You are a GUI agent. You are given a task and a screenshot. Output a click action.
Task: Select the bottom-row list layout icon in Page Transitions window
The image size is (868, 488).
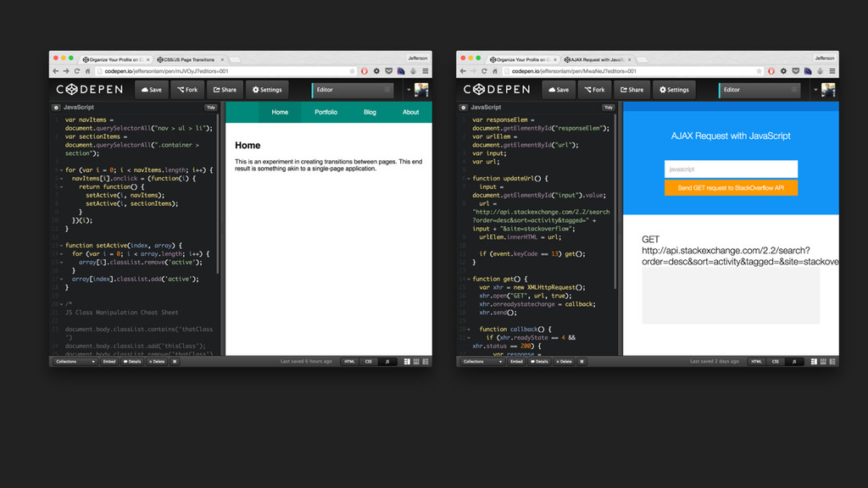[426, 361]
